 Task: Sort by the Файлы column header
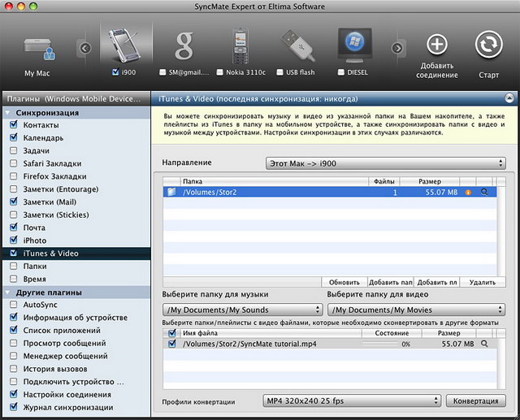(384, 181)
